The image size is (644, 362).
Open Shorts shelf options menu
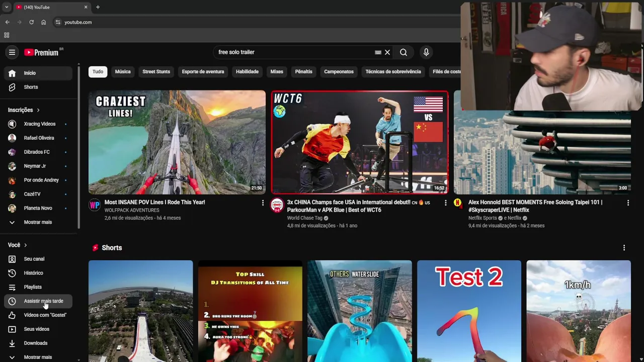point(624,248)
